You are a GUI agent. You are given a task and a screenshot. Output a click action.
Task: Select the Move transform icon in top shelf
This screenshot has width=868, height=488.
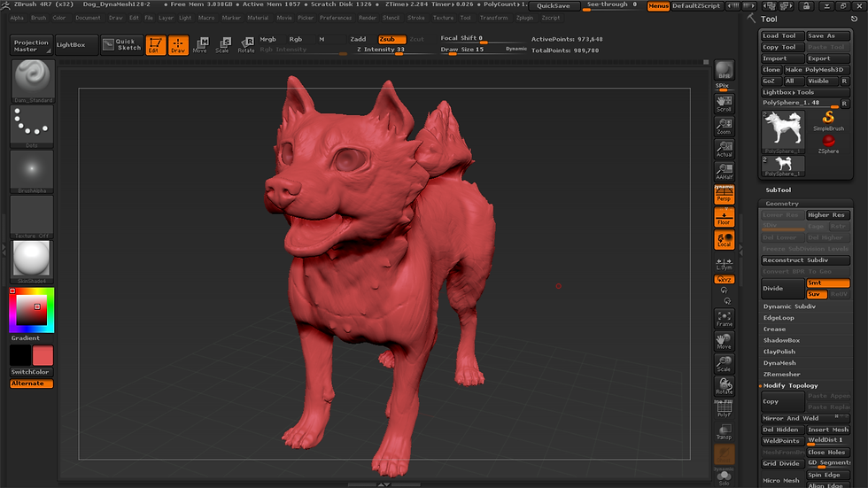coord(201,45)
